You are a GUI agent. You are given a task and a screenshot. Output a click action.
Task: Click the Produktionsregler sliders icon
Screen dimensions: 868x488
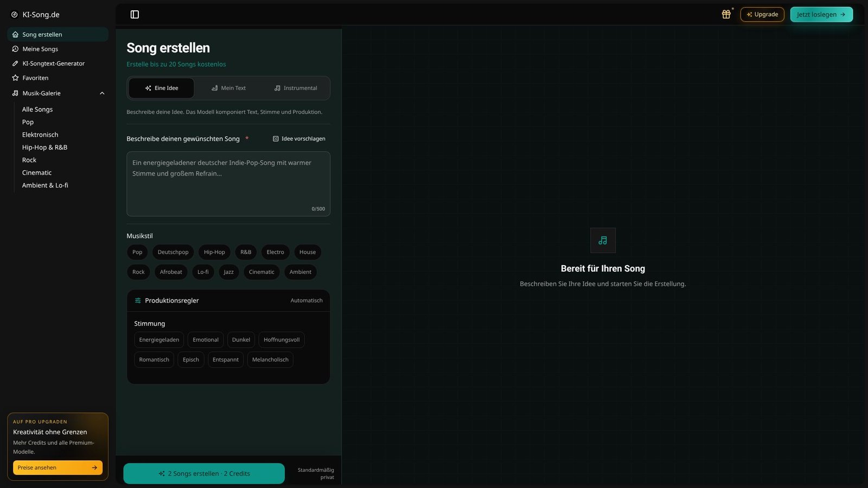(138, 300)
